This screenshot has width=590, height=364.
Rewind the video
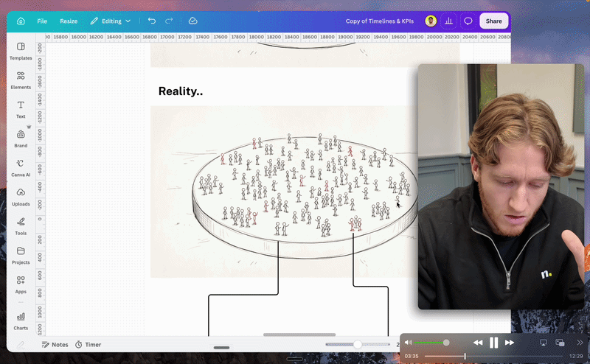pos(478,343)
